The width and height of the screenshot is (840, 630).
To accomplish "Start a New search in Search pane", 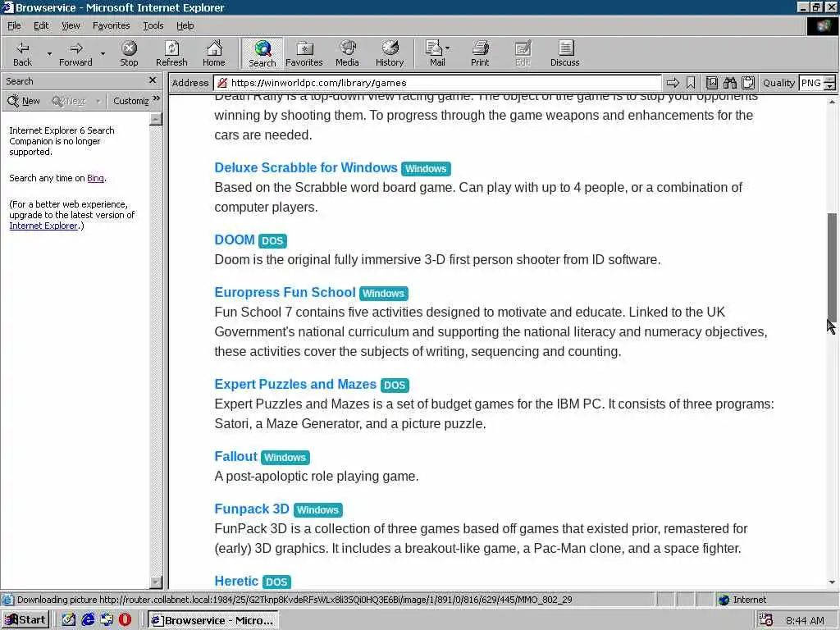I will pos(24,101).
